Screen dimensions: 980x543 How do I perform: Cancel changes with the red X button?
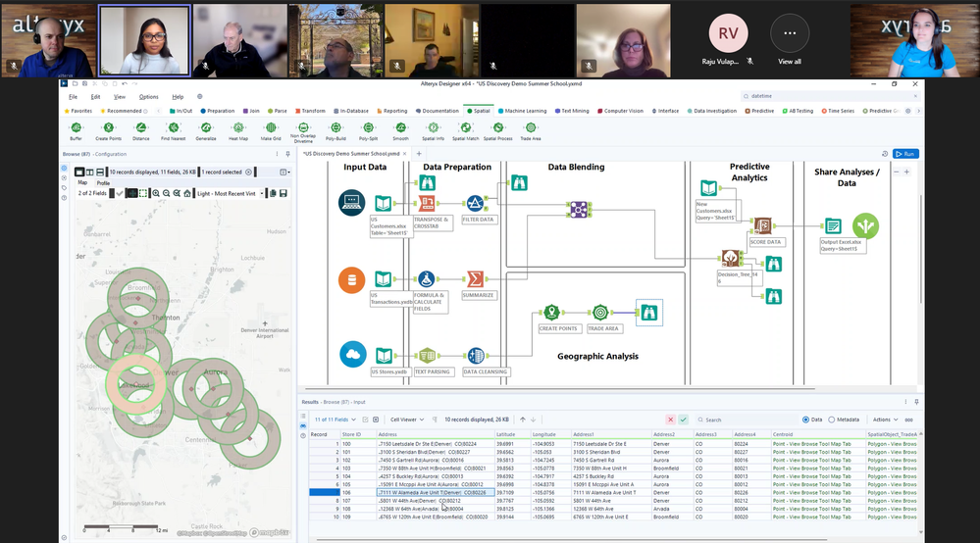click(670, 420)
